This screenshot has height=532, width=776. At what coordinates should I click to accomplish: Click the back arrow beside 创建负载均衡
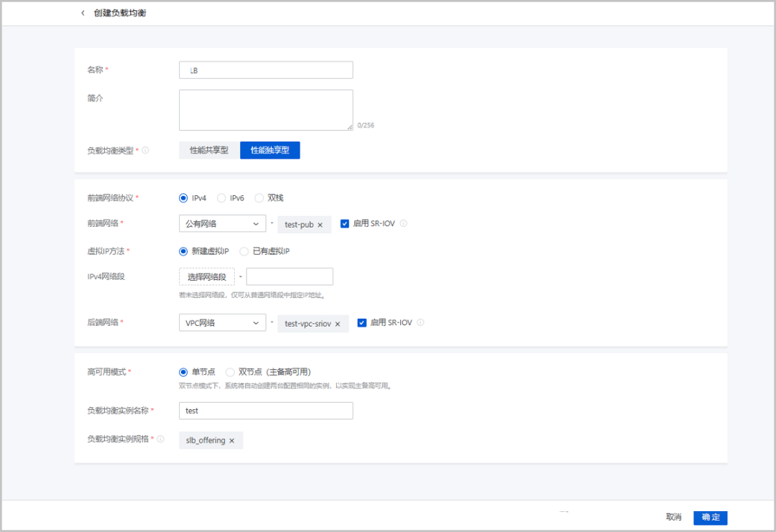tap(83, 13)
